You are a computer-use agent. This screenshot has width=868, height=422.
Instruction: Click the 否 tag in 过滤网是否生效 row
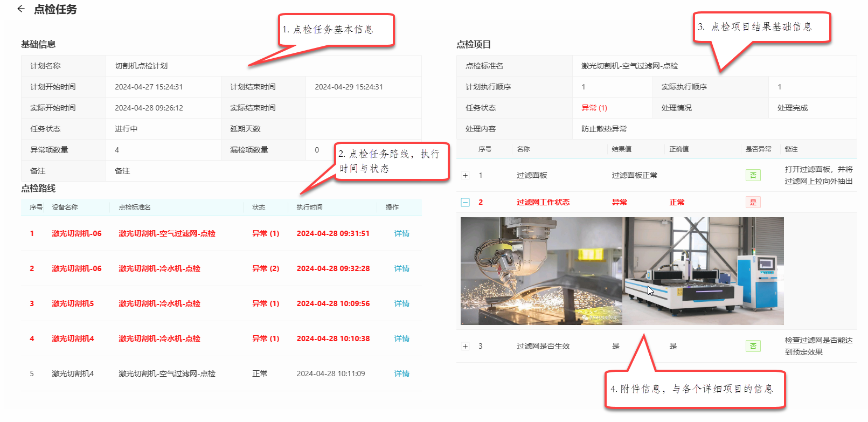tap(753, 346)
